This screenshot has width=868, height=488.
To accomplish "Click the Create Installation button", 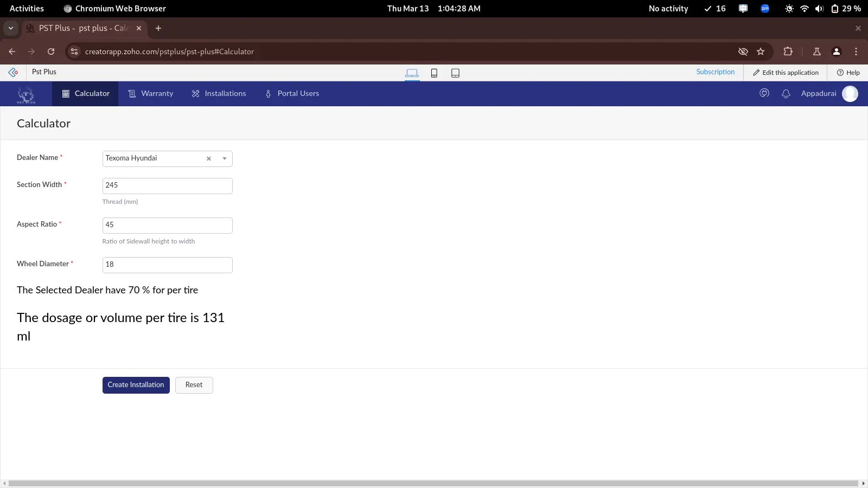I will (x=136, y=384).
